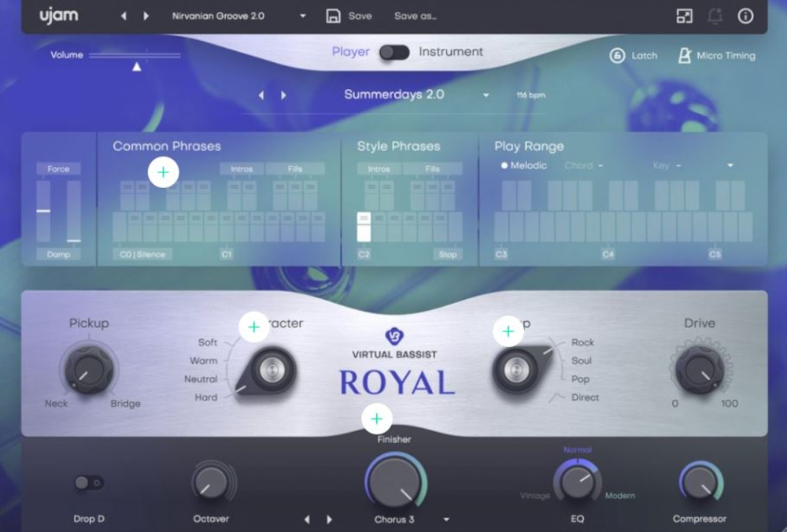Select Player mode label
This screenshot has height=532, width=787.
click(350, 52)
